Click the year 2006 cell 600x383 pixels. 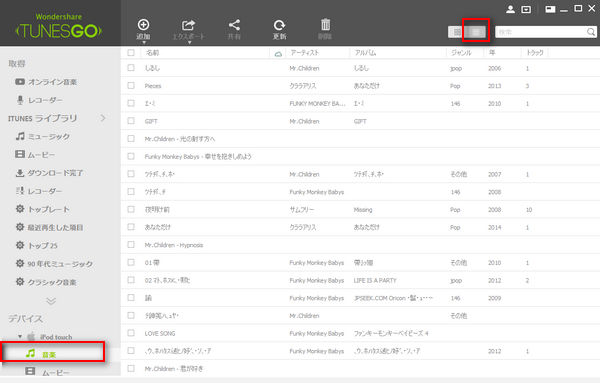494,68
